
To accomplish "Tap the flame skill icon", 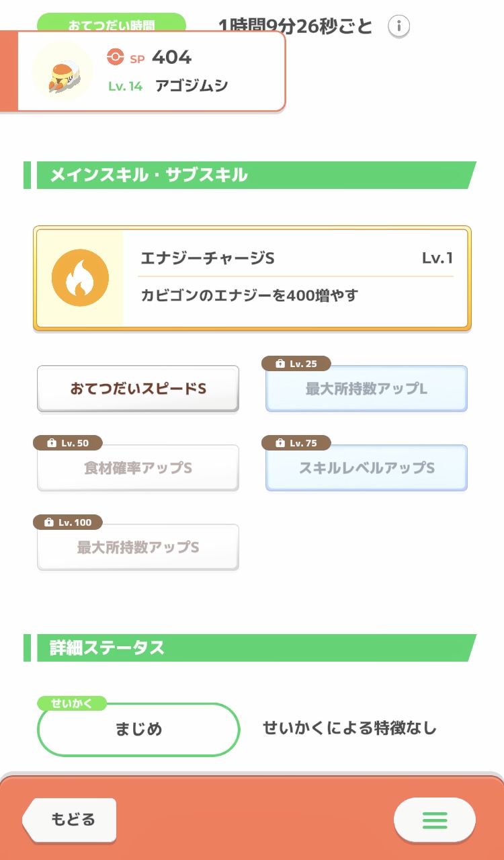I will (x=81, y=278).
